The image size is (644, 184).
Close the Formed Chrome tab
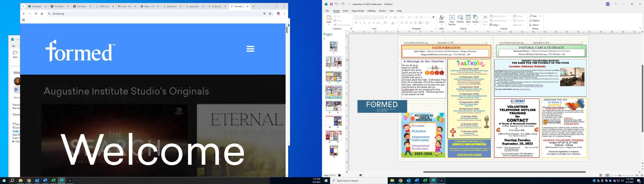coord(248,6)
